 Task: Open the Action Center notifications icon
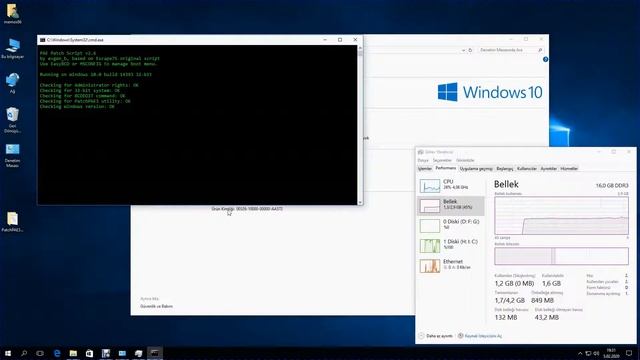(629, 353)
